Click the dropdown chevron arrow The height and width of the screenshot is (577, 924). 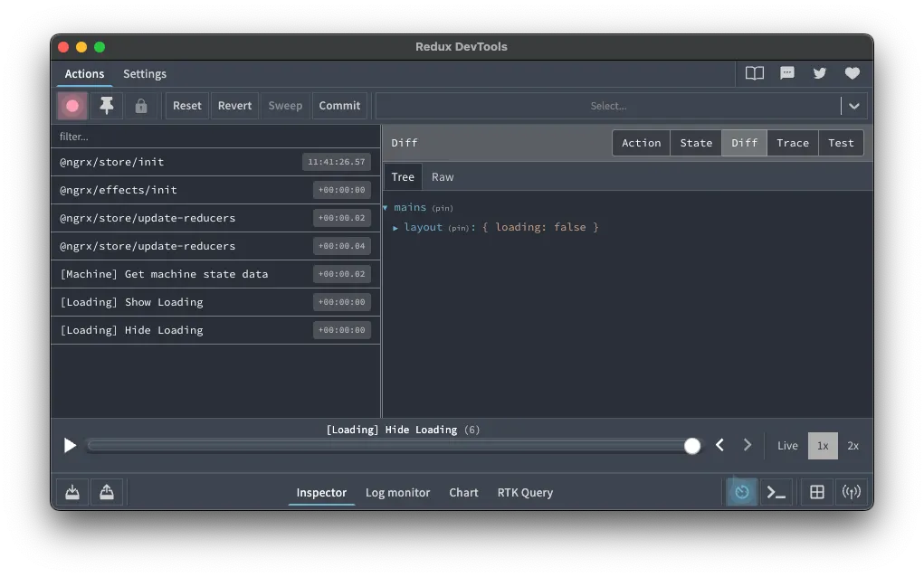point(854,106)
